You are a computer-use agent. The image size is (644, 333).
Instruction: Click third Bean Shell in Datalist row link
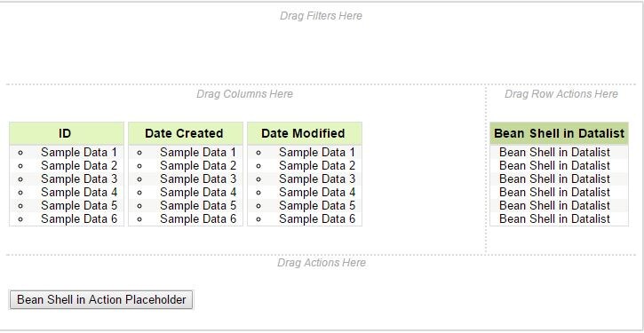coord(555,179)
